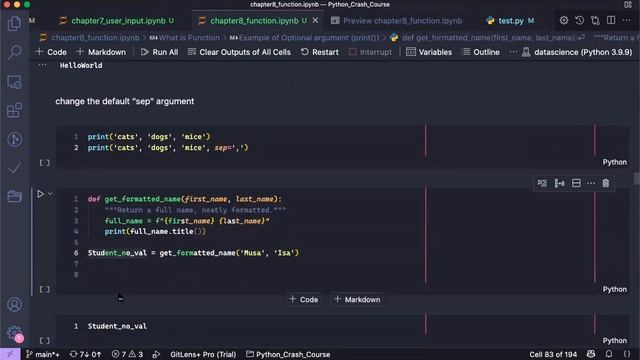This screenshot has height=360, width=640.
Task: Click Run All in notebook toolbar
Action: point(159,52)
